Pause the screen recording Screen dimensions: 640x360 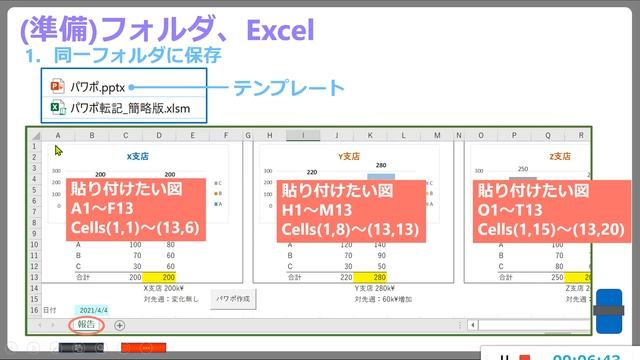tap(504, 358)
